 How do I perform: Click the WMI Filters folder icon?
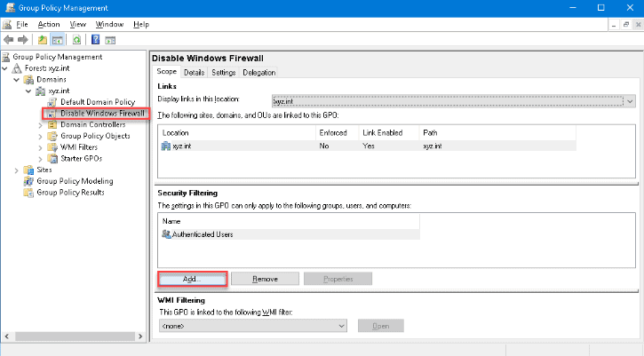pyautogui.click(x=52, y=147)
